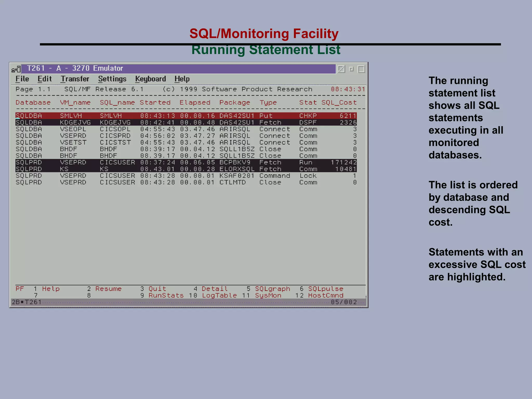Open the Settings menu
Viewport: 532px width, 399px height.
pos(112,79)
